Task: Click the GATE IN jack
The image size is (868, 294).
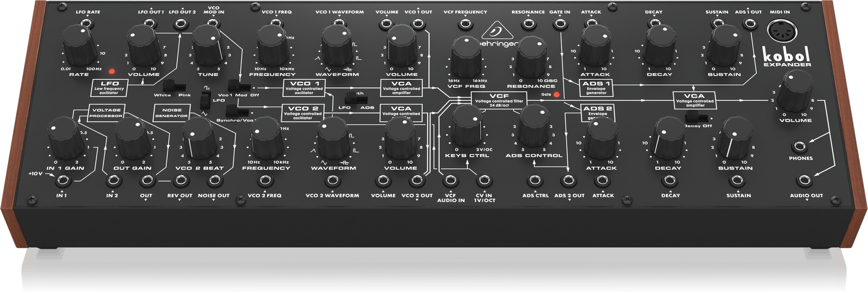Action: (x=560, y=23)
